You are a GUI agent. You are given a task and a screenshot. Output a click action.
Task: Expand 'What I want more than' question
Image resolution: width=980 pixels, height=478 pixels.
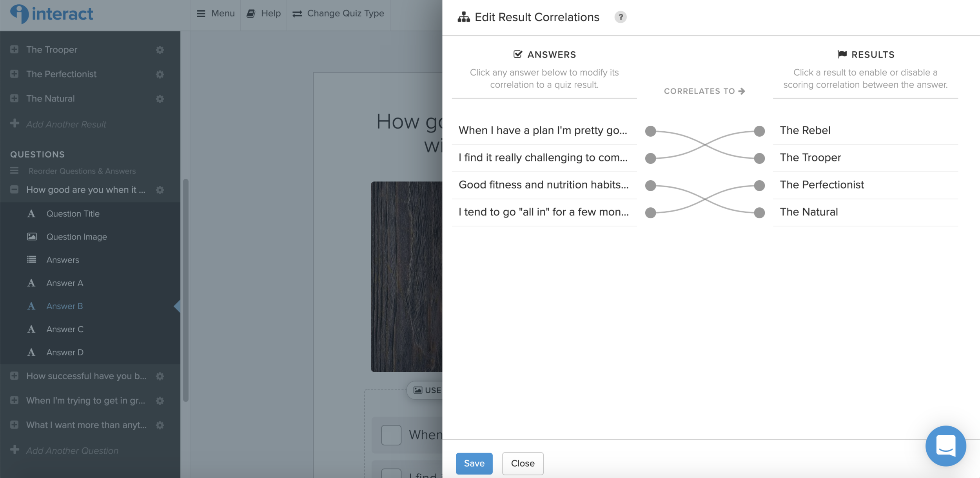pyautogui.click(x=15, y=425)
